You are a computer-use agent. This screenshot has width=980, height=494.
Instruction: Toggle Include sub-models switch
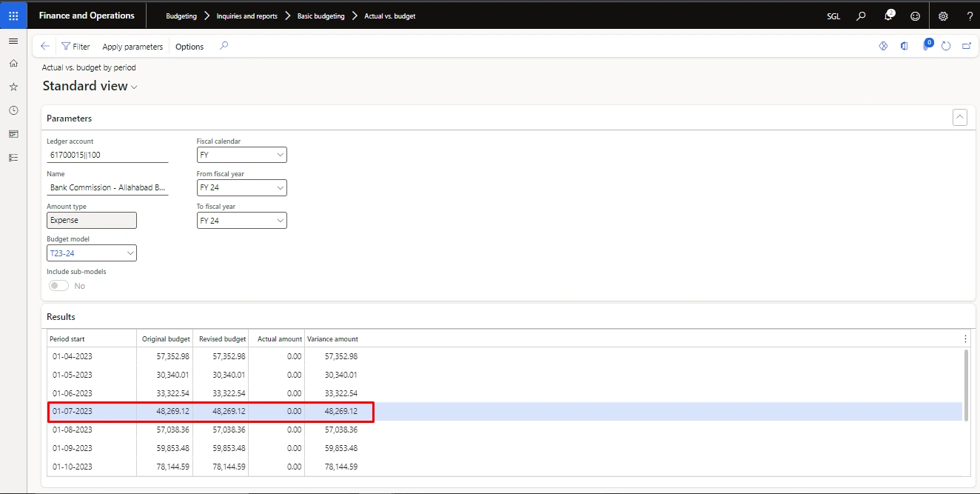(x=58, y=286)
